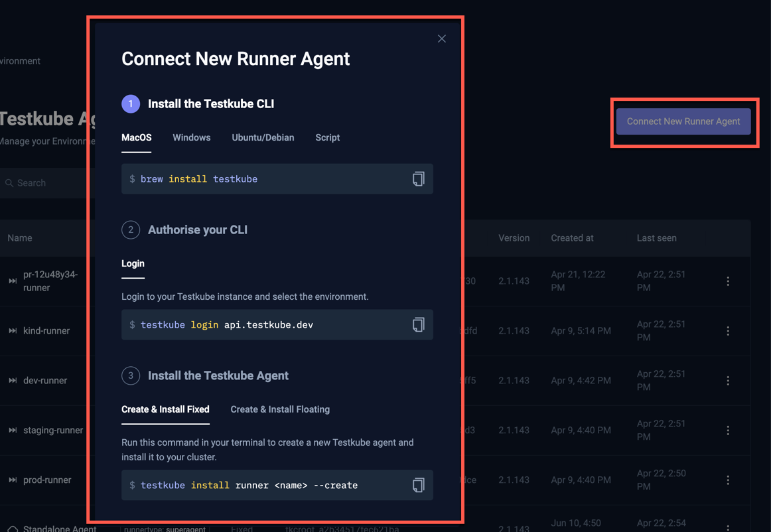Select the MacOS install tab

tap(136, 137)
